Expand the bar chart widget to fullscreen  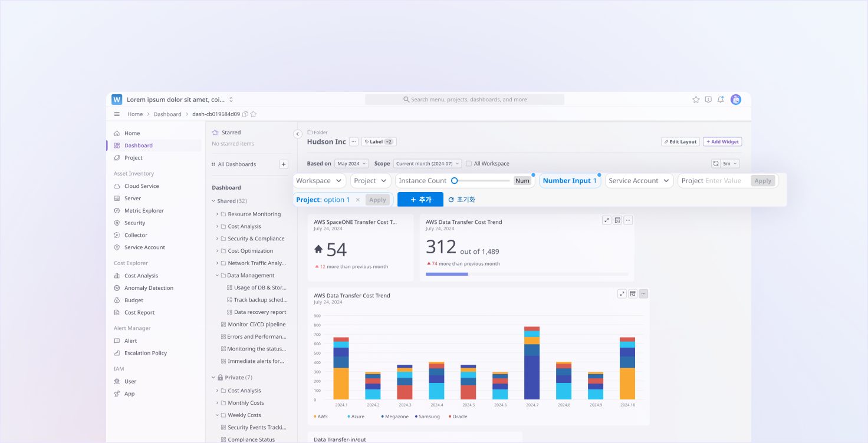click(622, 294)
